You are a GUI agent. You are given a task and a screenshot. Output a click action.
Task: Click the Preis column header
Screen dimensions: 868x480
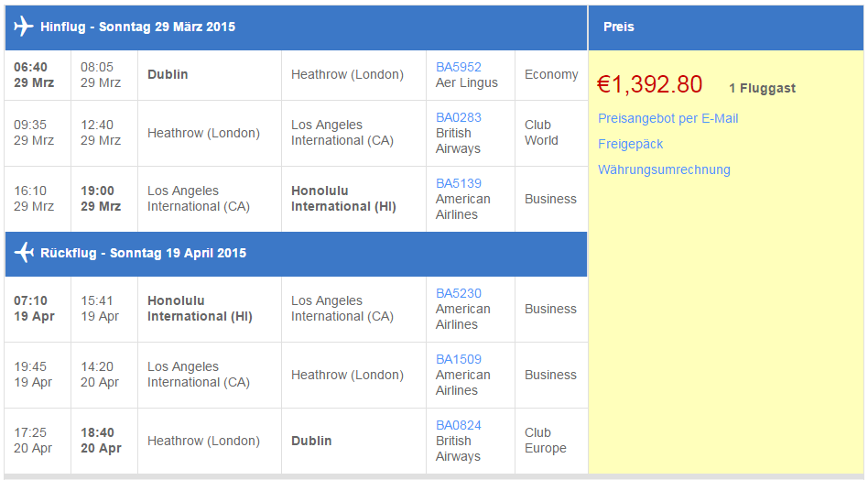(618, 27)
